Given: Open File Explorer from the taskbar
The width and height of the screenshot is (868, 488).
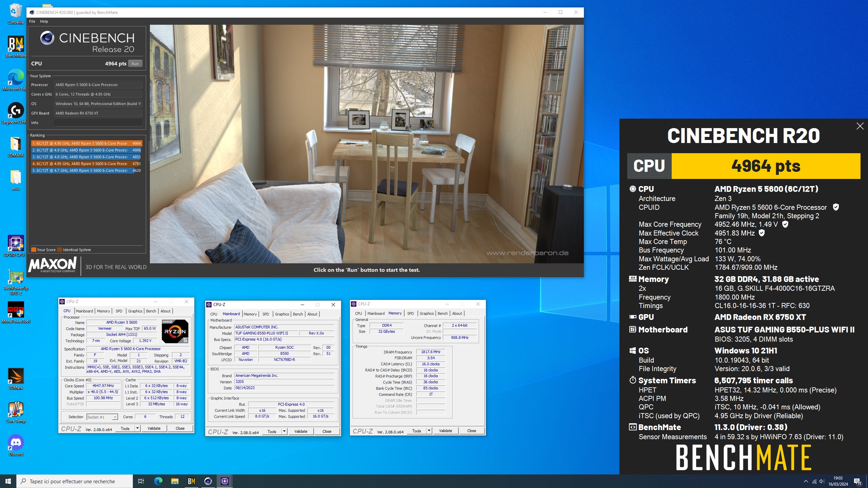Looking at the screenshot, I should [x=175, y=481].
